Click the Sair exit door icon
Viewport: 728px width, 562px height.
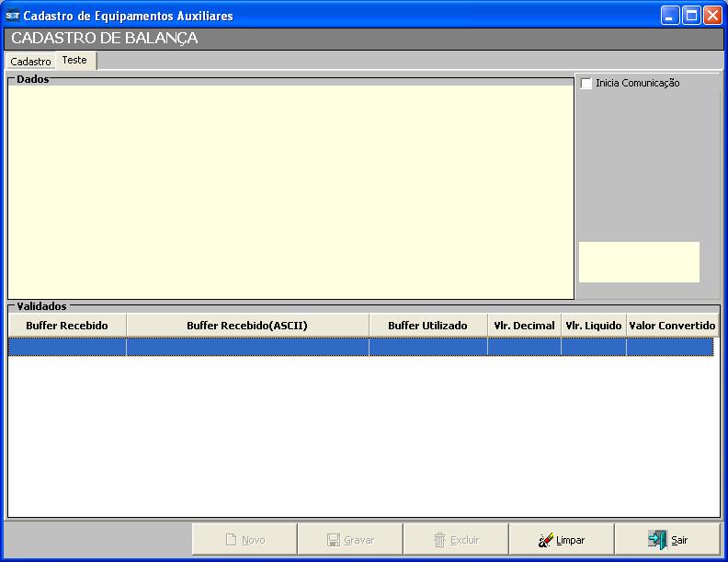click(x=656, y=540)
